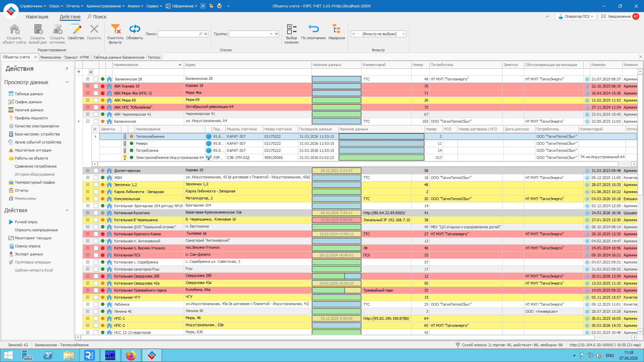Click the Clear filter funnel icon
Screen dimensions: 644x362
[115, 29]
